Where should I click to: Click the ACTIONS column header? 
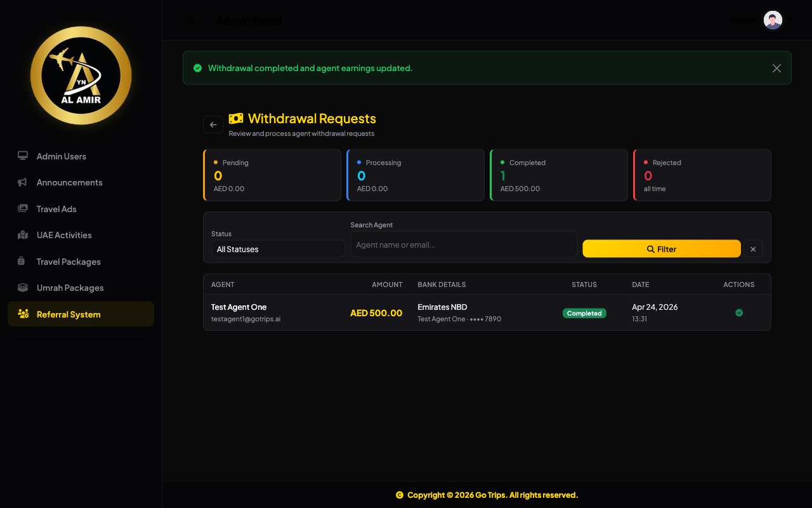click(739, 284)
